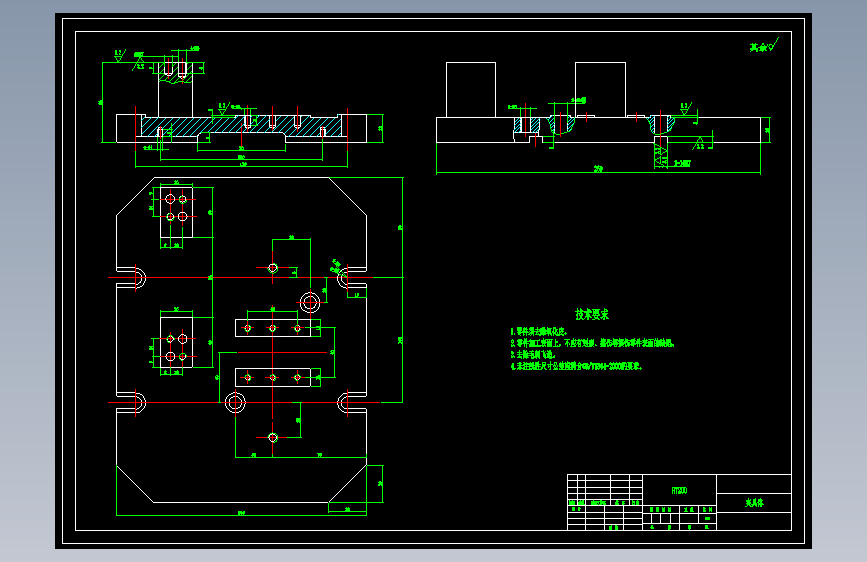Pick the upper four-hole block in plan view
Screen dimensions: 867x562
coord(176,212)
